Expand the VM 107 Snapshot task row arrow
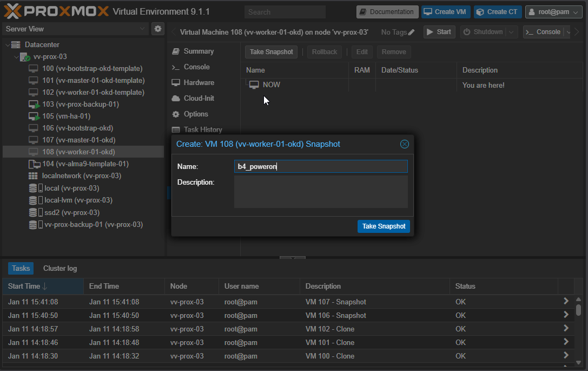The image size is (588, 371). coord(566,301)
